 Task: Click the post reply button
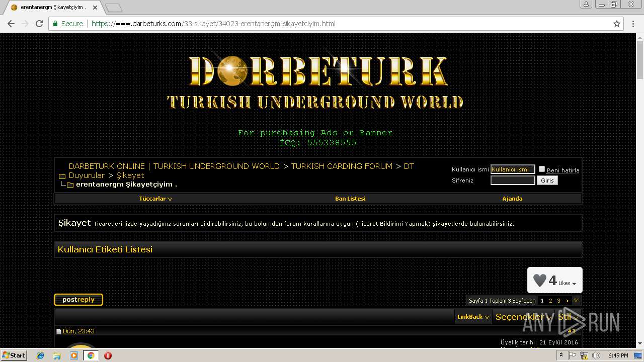[x=78, y=300]
